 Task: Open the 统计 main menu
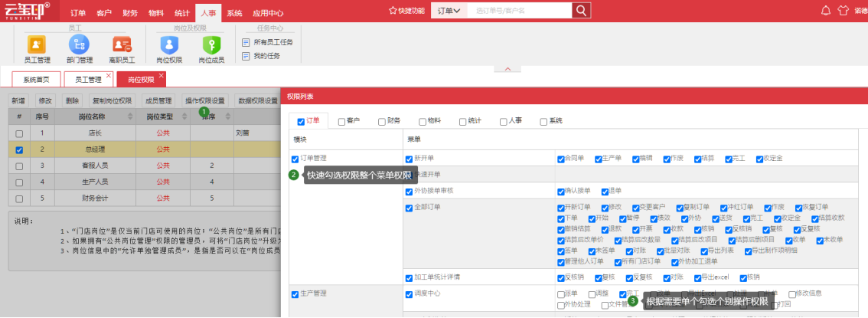point(181,13)
